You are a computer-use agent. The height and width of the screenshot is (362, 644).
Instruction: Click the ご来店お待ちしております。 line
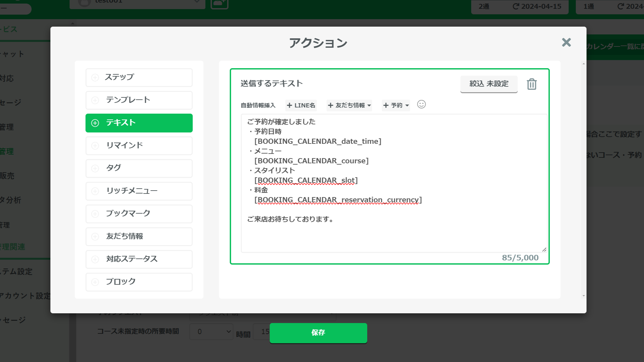[x=291, y=219]
